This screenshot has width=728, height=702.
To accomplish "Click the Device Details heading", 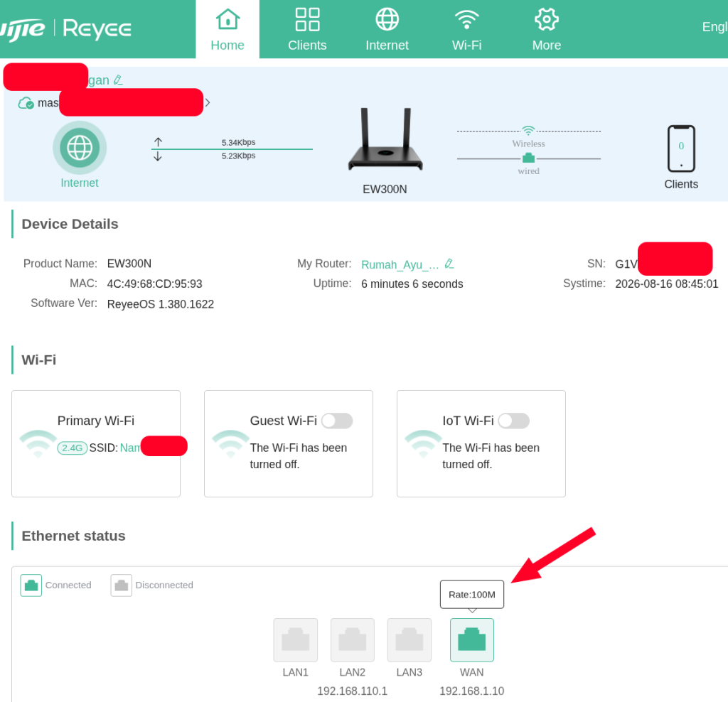I will point(70,224).
